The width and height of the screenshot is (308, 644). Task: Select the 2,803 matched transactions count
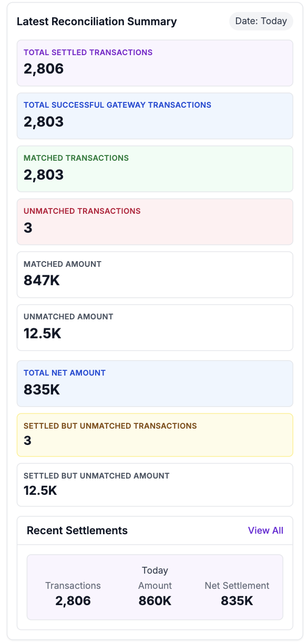(x=44, y=175)
